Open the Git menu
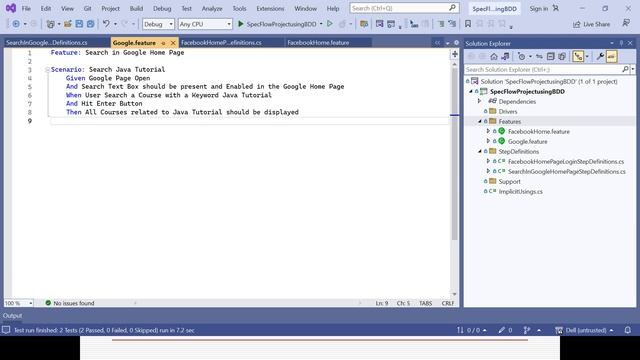Screen dimensions: 640x360 pos(87,8)
